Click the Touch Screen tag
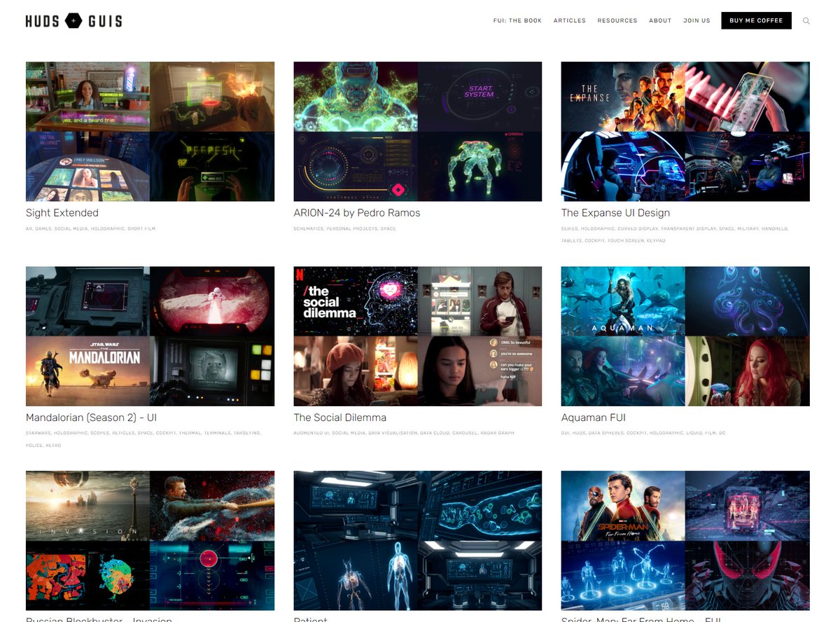840x622 pixels. pyautogui.click(x=626, y=240)
